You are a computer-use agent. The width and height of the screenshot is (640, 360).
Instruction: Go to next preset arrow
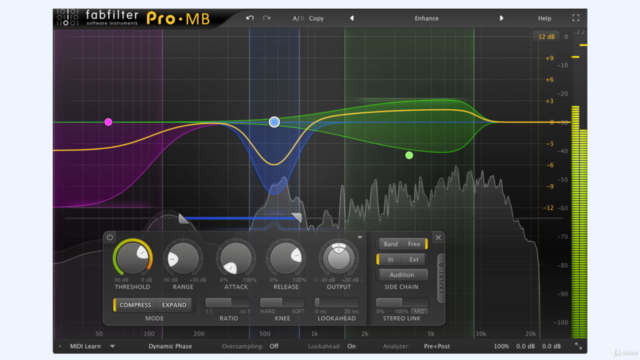pyautogui.click(x=501, y=18)
